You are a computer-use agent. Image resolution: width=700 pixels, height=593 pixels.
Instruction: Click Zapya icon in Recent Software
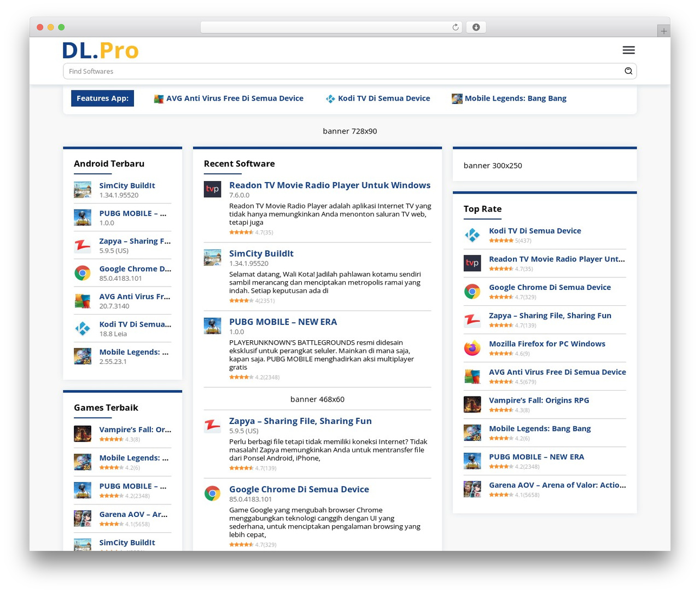pos(212,425)
